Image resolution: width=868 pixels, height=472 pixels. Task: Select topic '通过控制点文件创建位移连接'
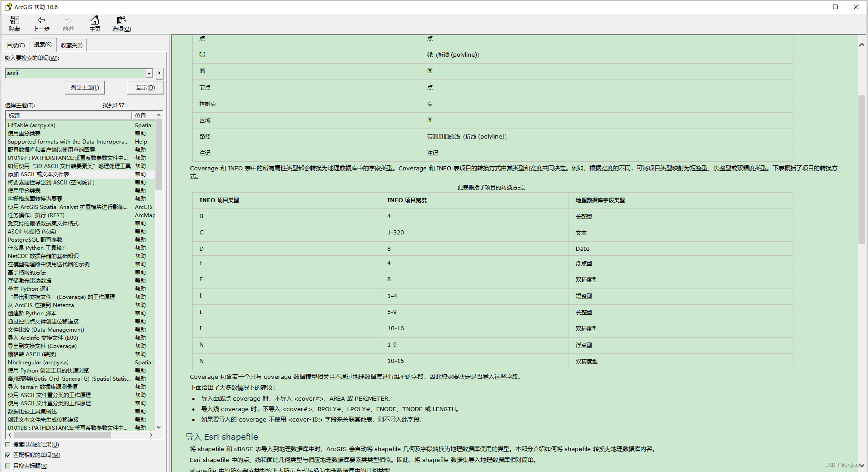pyautogui.click(x=43, y=322)
